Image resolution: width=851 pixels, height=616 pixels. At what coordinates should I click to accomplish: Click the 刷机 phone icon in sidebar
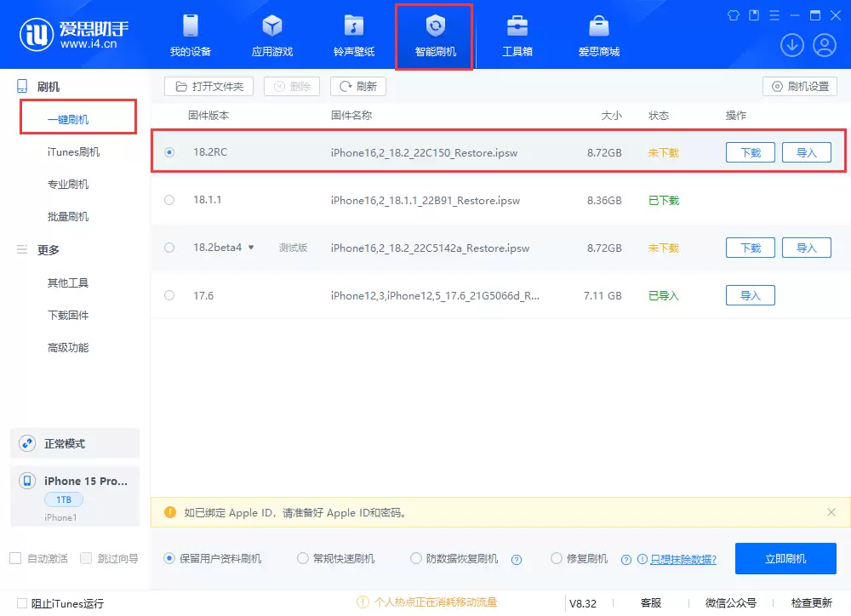(22, 86)
